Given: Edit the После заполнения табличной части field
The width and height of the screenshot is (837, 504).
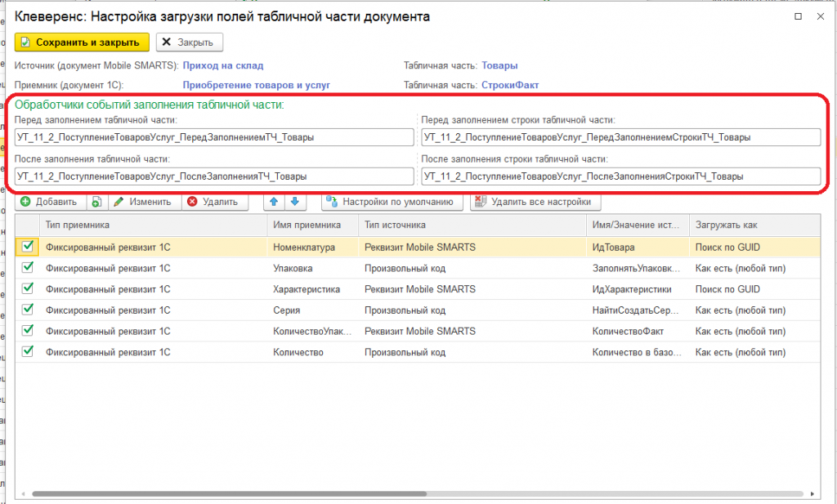Looking at the screenshot, I should tap(214, 176).
